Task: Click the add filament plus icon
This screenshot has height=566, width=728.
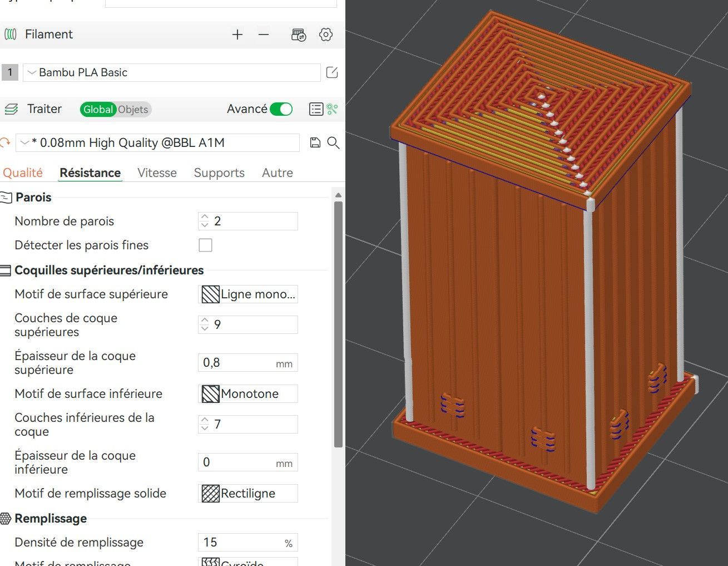Action: coord(237,35)
